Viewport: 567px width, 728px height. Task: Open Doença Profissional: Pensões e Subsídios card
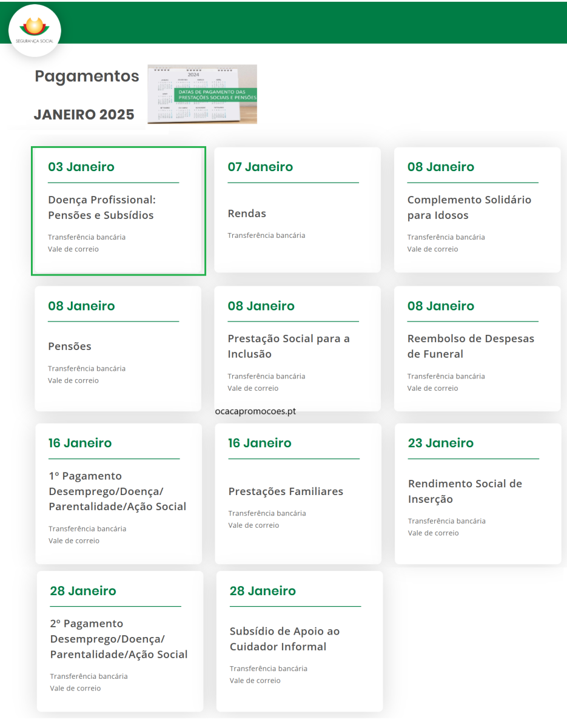[x=118, y=211]
